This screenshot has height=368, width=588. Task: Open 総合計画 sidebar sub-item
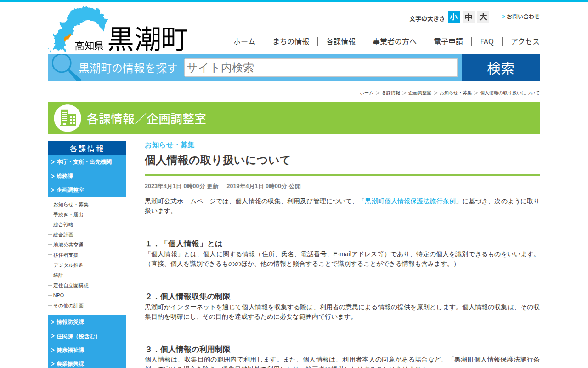pos(63,235)
